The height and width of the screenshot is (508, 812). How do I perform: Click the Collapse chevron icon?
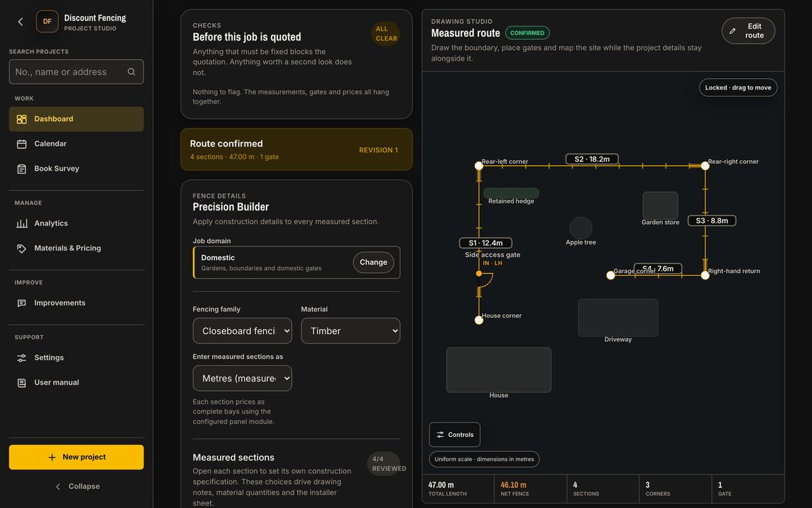(x=58, y=486)
